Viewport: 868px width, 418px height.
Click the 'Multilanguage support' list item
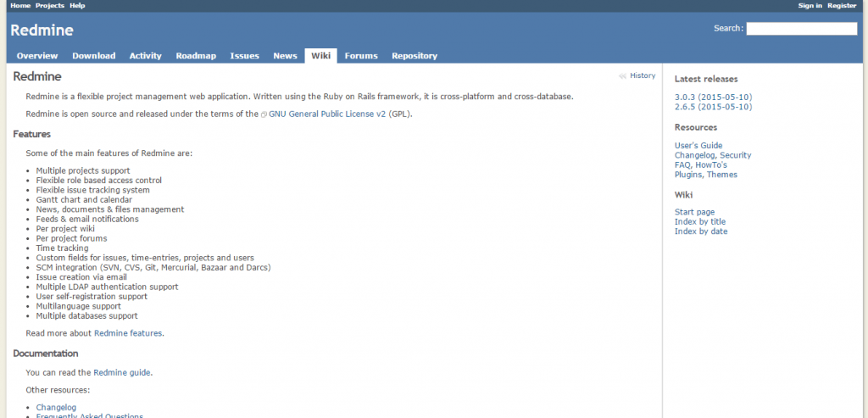pos(79,306)
